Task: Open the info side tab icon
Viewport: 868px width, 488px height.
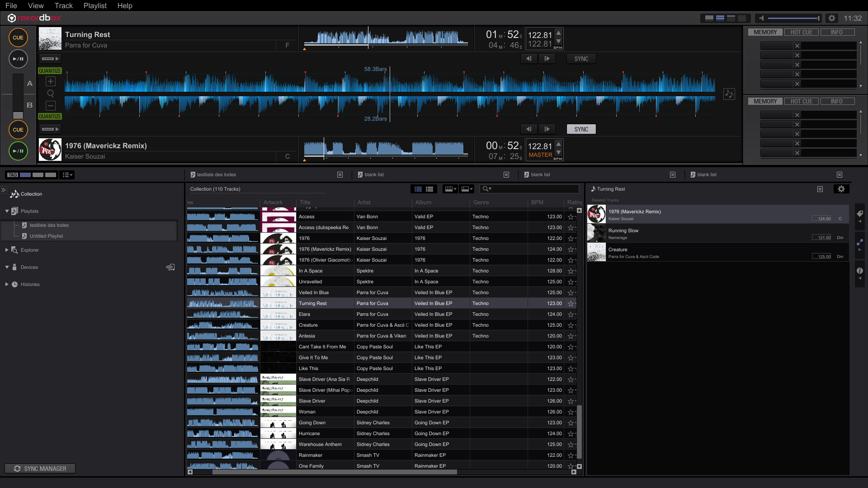Action: pyautogui.click(x=859, y=271)
